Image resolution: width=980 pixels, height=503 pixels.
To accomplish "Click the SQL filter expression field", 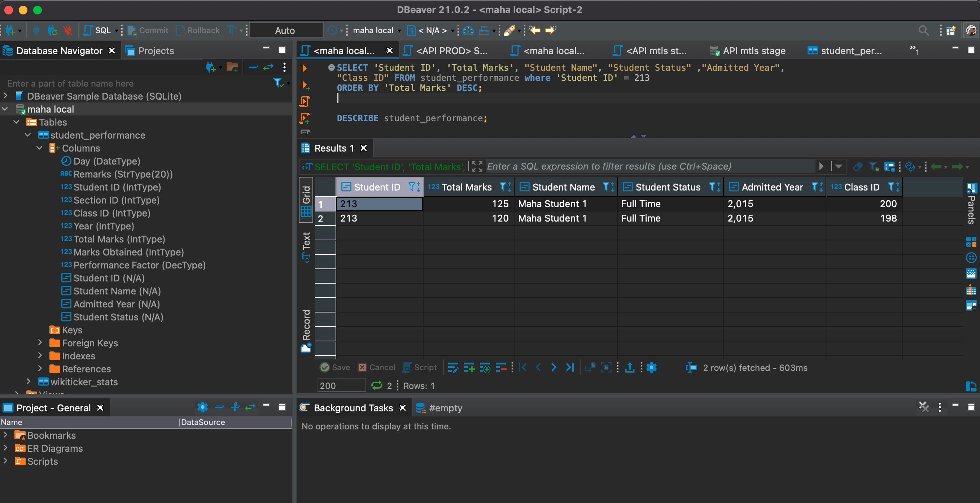I will coord(650,166).
